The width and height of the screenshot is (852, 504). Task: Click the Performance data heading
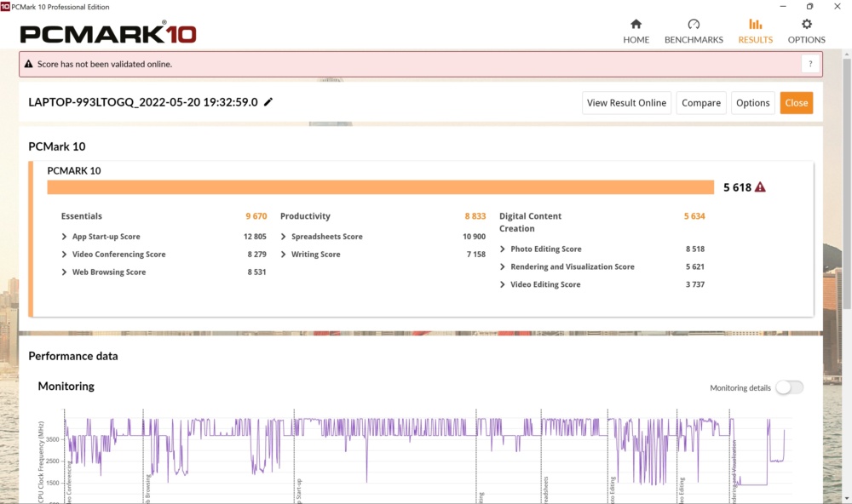click(x=72, y=356)
